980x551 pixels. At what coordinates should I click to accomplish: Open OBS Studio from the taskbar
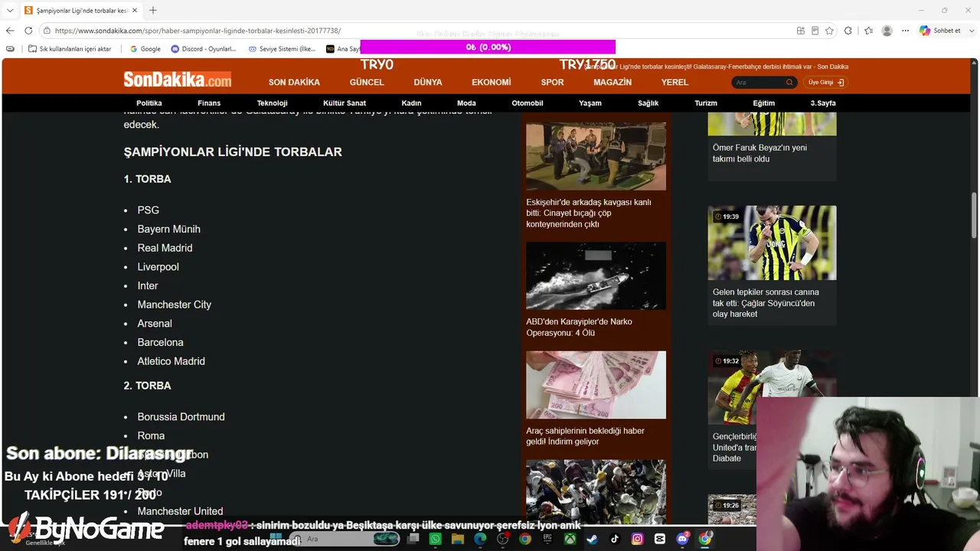503,539
